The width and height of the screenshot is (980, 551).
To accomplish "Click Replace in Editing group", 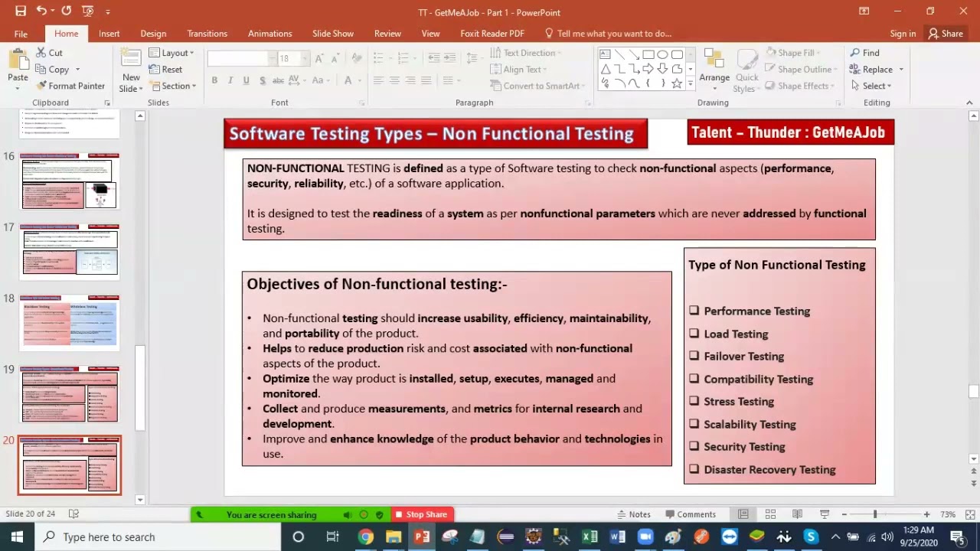I will [x=877, y=70].
